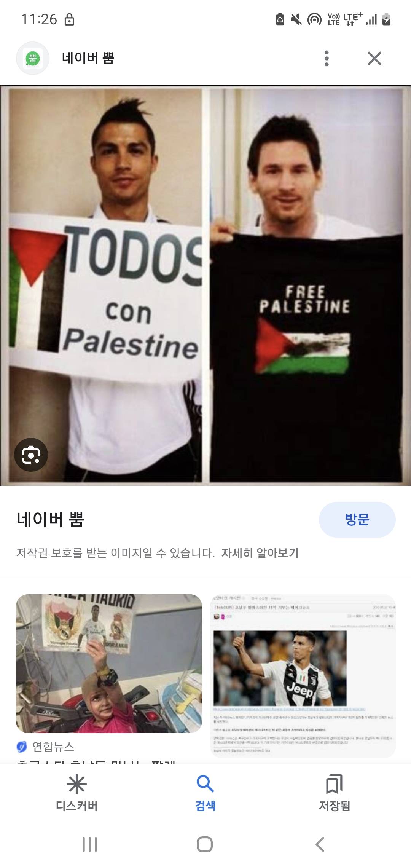This screenshot has height=868, width=411.
Task: Open the Juventus player article thumbnail
Action: (x=303, y=676)
